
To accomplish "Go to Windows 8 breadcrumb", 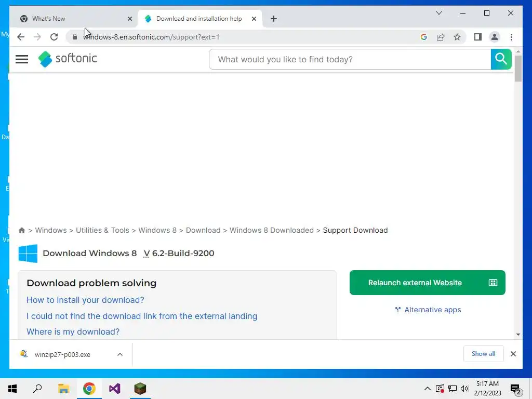I will (x=157, y=230).
